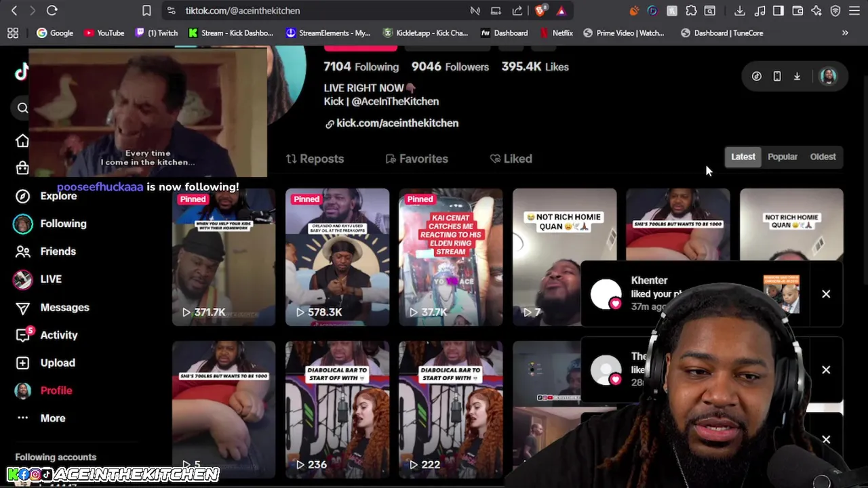Dismiss the Khenter liked notification
Viewport: 868px width, 488px height.
click(x=826, y=294)
